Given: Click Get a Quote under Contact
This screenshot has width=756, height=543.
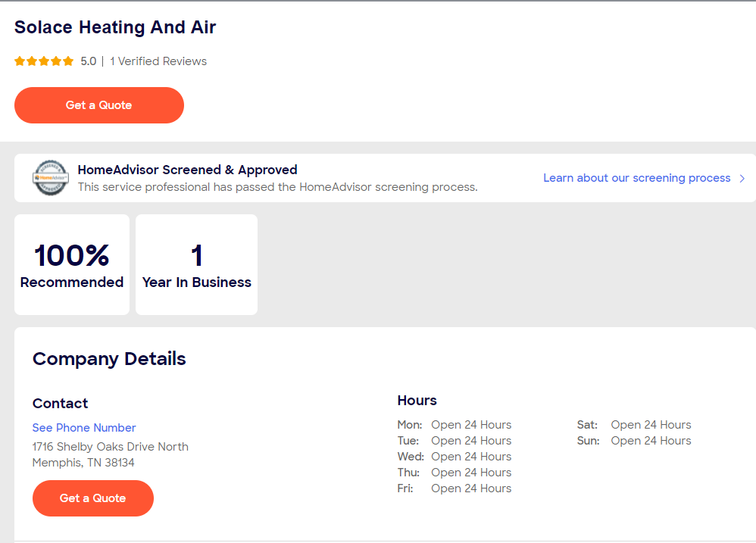Looking at the screenshot, I should (93, 498).
